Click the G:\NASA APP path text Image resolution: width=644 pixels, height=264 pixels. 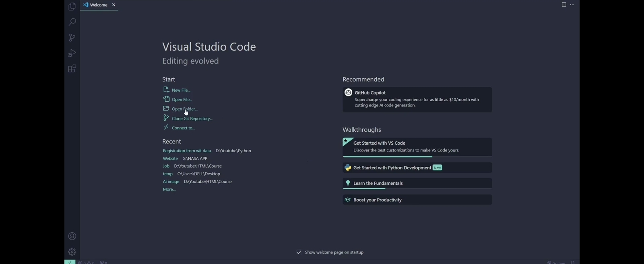(195, 159)
